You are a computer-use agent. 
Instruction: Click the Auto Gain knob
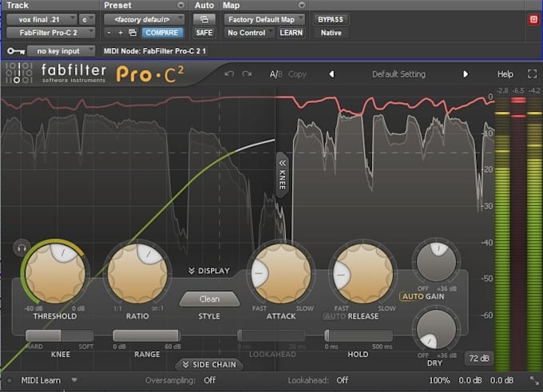(x=436, y=261)
